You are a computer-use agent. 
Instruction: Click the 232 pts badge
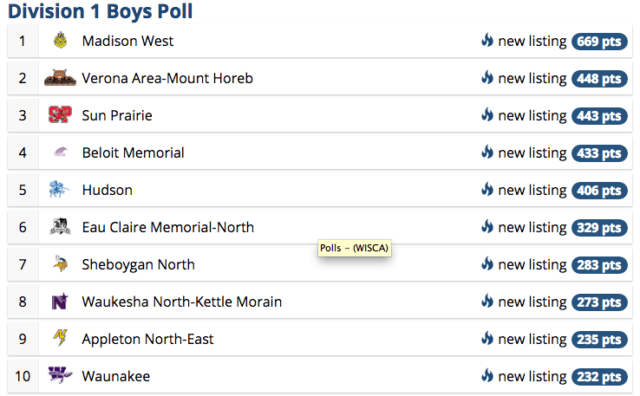click(x=599, y=376)
